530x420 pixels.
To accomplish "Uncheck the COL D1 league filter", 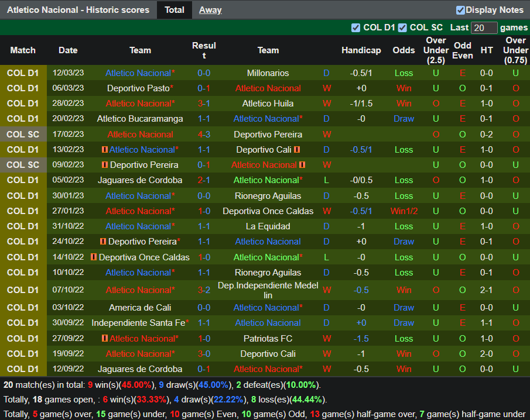I will click(355, 27).
